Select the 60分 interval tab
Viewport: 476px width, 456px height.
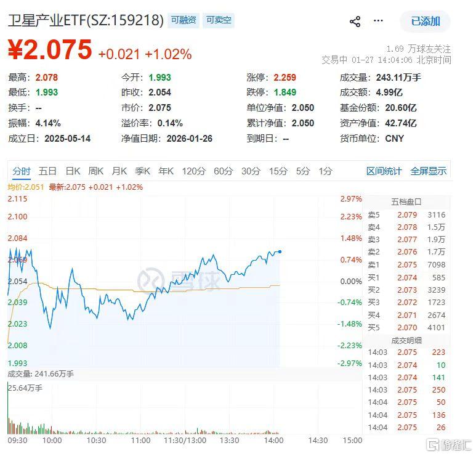coord(224,171)
